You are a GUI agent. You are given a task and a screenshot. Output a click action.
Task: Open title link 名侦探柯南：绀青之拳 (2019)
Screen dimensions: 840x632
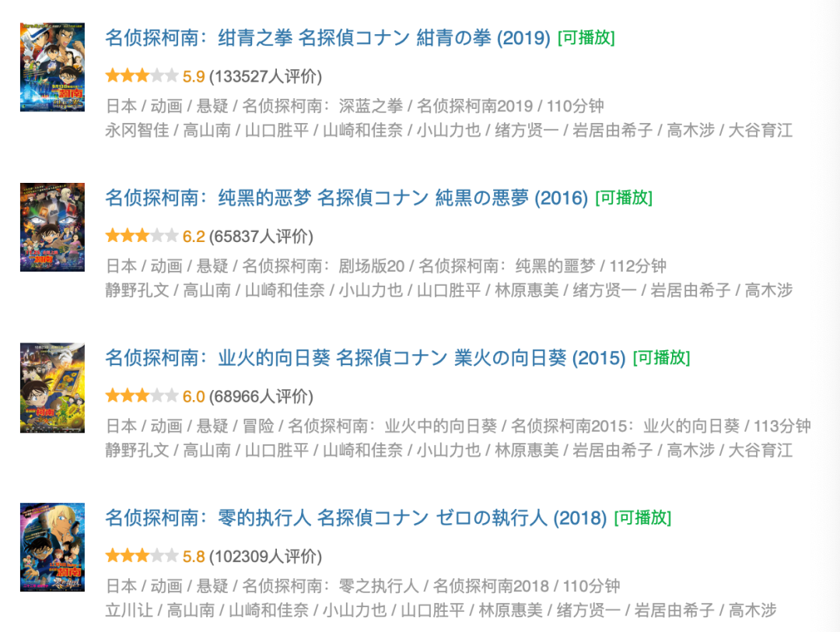(328, 38)
